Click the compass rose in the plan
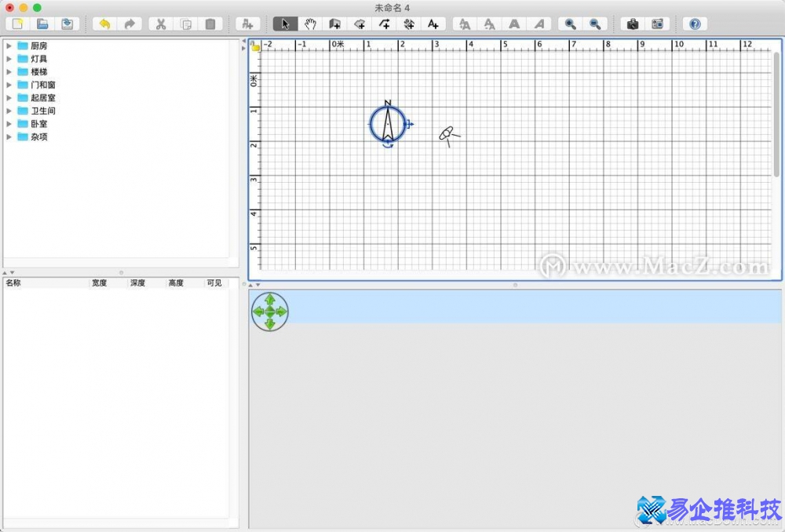Screen dimensions: 785x532 387,124
